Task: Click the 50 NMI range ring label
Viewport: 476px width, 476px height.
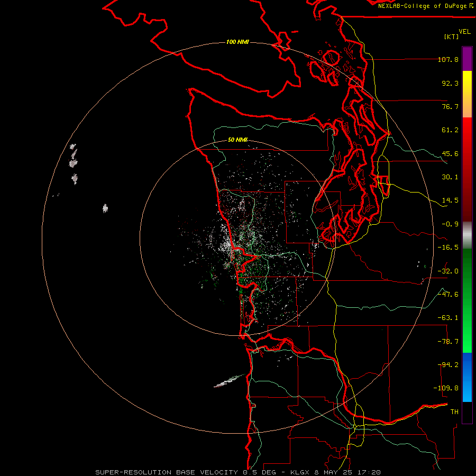Action: point(237,140)
